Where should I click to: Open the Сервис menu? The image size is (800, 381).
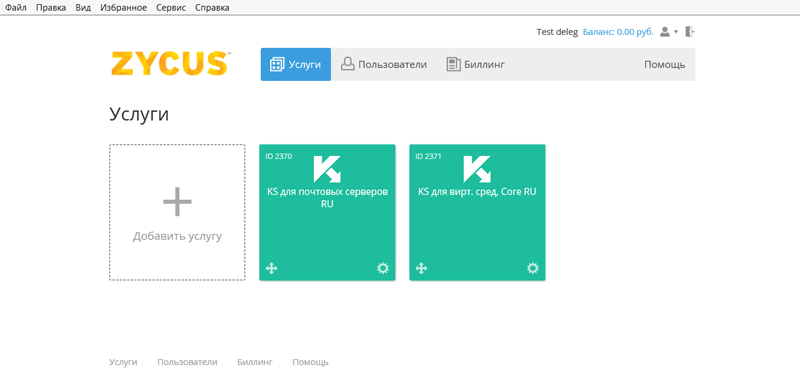coord(171,8)
